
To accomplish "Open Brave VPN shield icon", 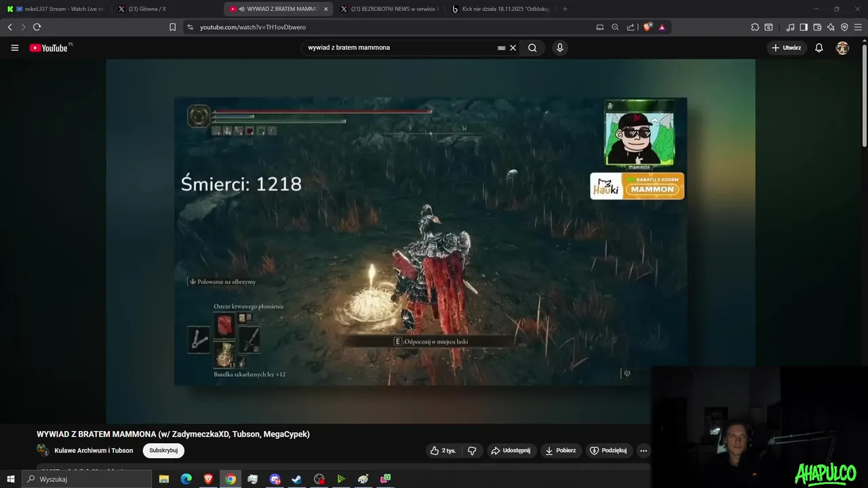I will (844, 27).
